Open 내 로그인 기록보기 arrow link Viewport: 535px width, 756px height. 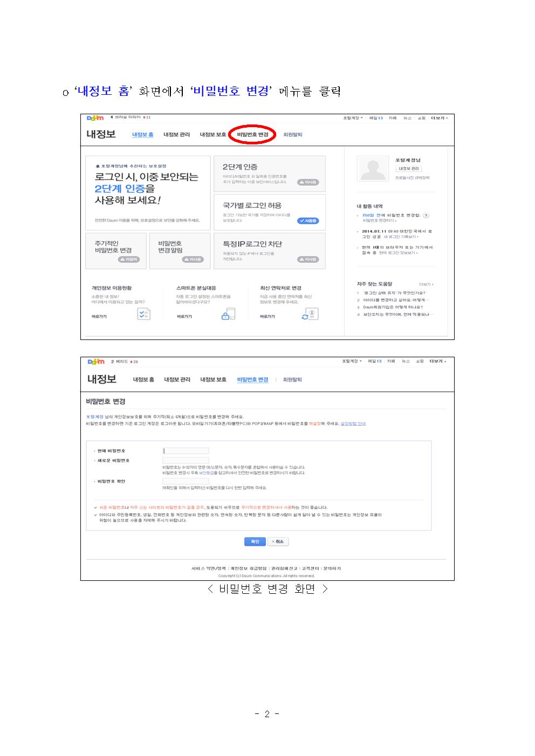pos(401,237)
